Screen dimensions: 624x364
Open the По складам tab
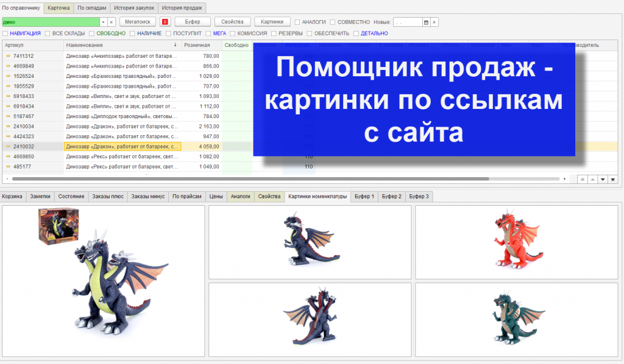[x=92, y=8]
